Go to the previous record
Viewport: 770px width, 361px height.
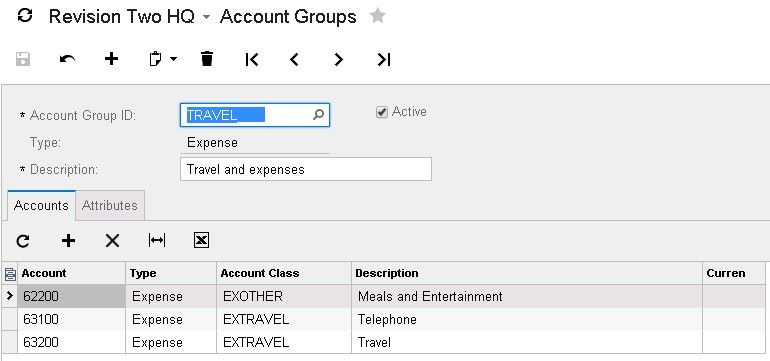pyautogui.click(x=295, y=59)
